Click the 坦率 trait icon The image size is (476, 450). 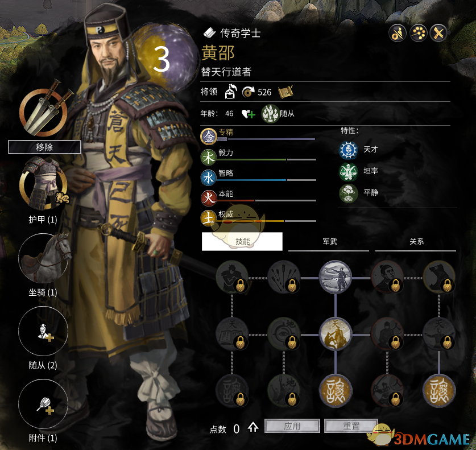348,171
